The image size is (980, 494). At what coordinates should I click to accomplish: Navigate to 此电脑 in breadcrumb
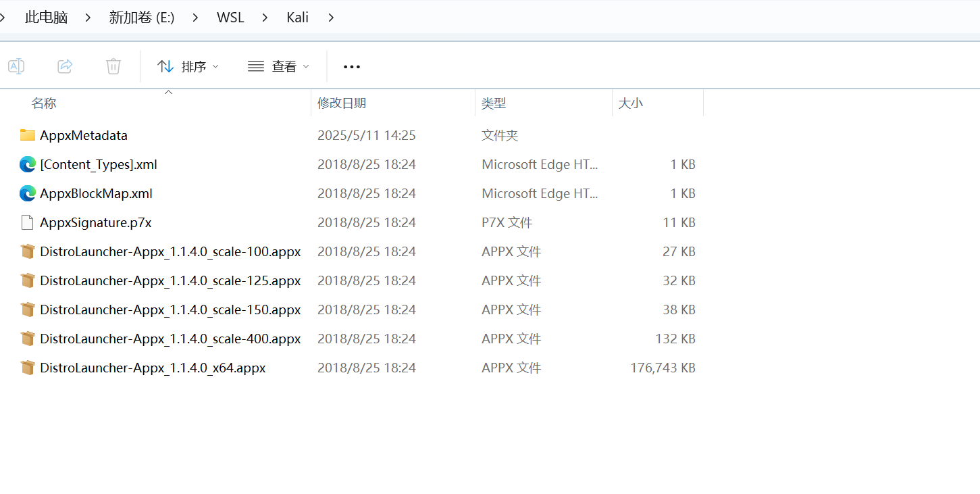pos(47,18)
